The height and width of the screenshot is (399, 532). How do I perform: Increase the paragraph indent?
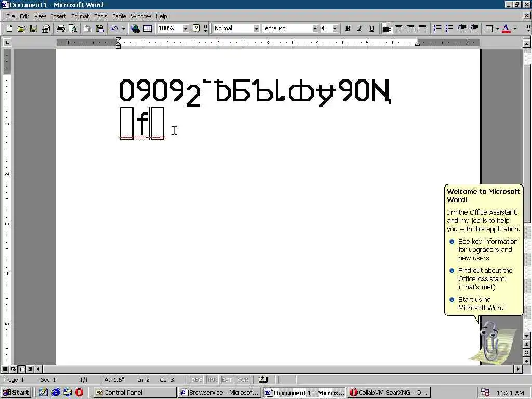[474, 29]
